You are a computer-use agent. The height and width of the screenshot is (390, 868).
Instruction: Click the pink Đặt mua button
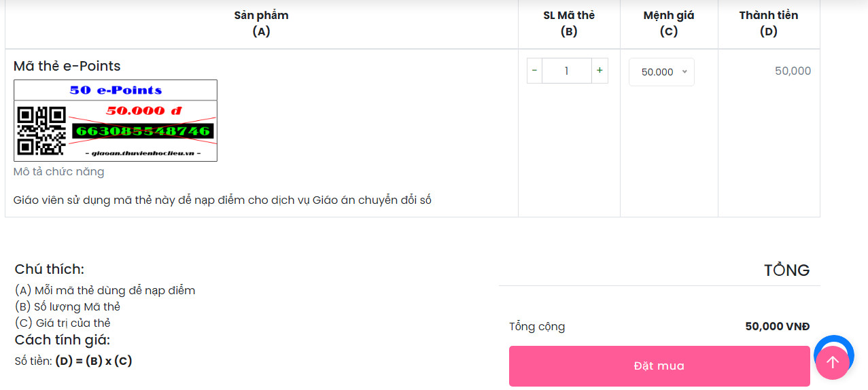point(659,366)
